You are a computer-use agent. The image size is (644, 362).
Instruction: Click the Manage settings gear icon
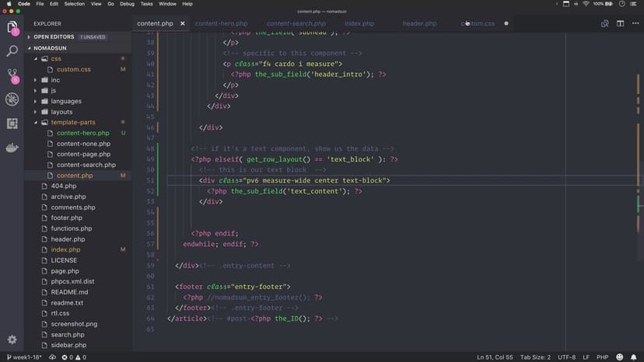tap(12, 339)
